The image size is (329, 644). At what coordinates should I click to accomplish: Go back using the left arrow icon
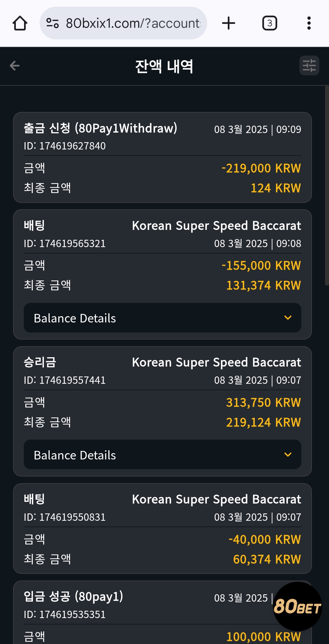pyautogui.click(x=15, y=66)
